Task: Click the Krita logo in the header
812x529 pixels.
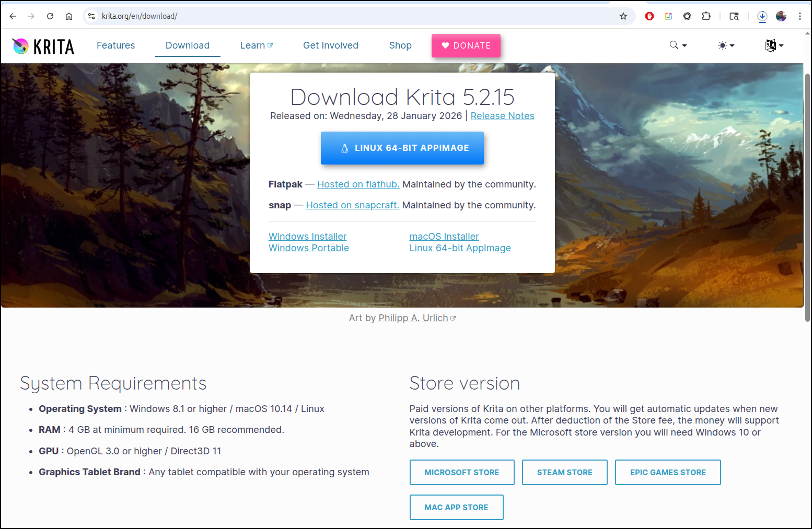Action: click(43, 46)
